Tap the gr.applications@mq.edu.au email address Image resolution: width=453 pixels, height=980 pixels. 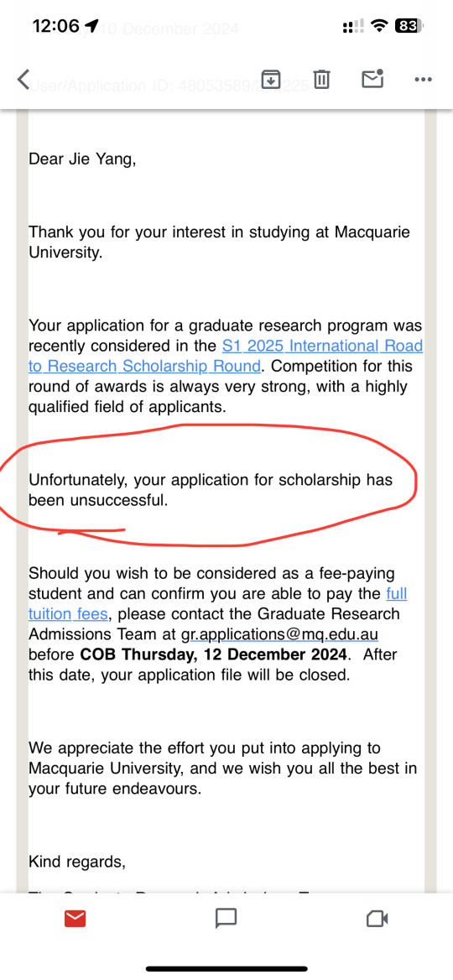280,634
